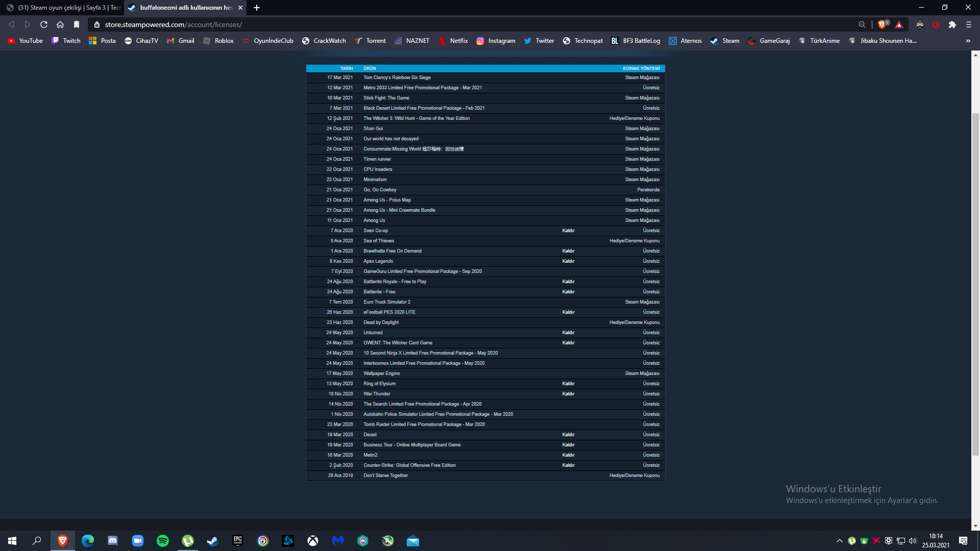Open a new browser tab
This screenshot has width=980, height=551.
pyautogui.click(x=257, y=8)
